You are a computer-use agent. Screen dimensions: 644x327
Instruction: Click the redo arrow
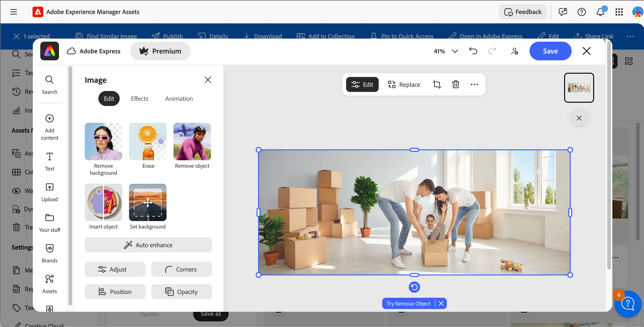(x=492, y=51)
